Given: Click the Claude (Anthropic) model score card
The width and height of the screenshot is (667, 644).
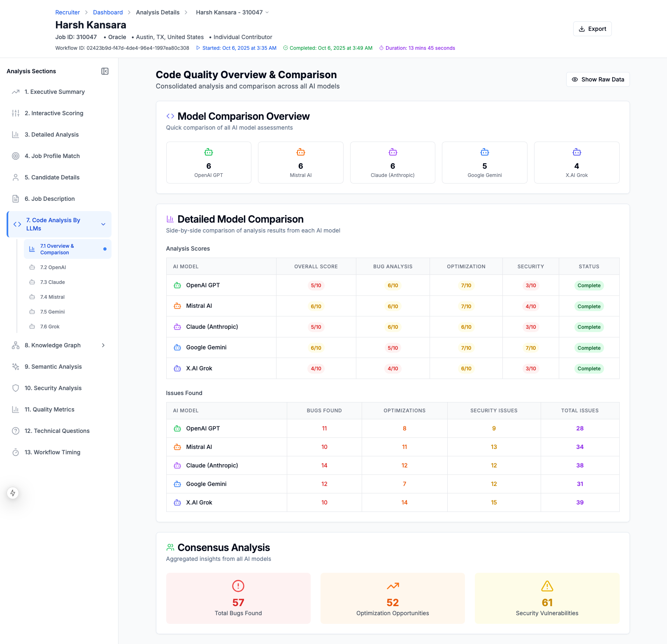Looking at the screenshot, I should pos(393,163).
